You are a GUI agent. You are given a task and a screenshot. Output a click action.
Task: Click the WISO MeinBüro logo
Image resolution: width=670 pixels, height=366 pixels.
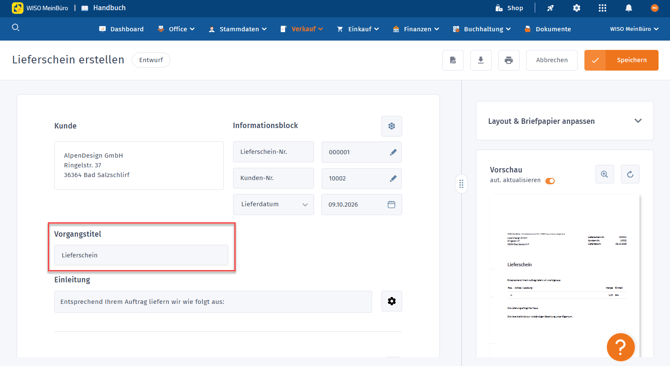point(40,8)
